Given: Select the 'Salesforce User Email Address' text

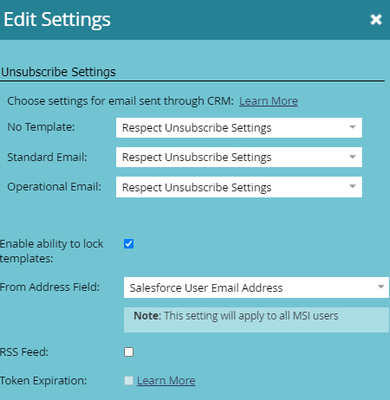Looking at the screenshot, I should click(206, 288).
